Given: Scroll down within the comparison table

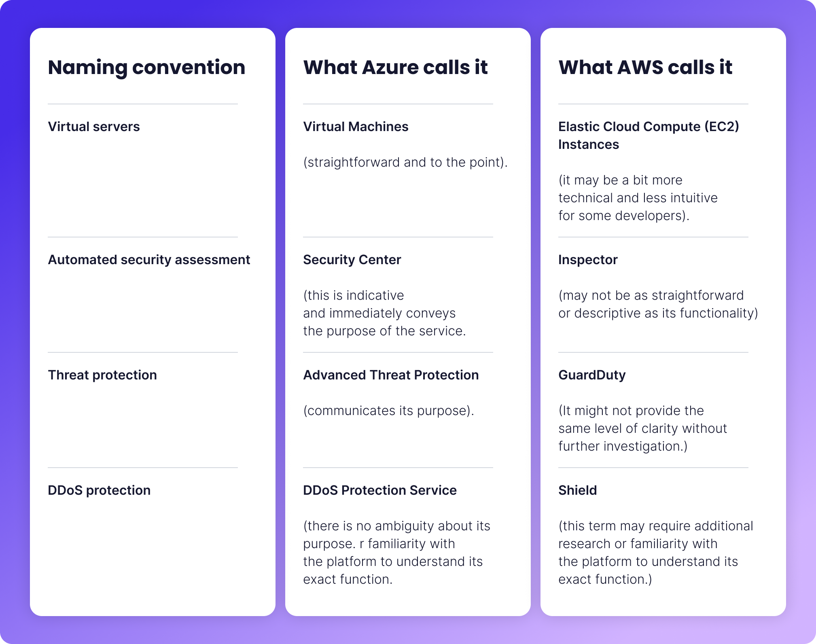Looking at the screenshot, I should pos(408,331).
